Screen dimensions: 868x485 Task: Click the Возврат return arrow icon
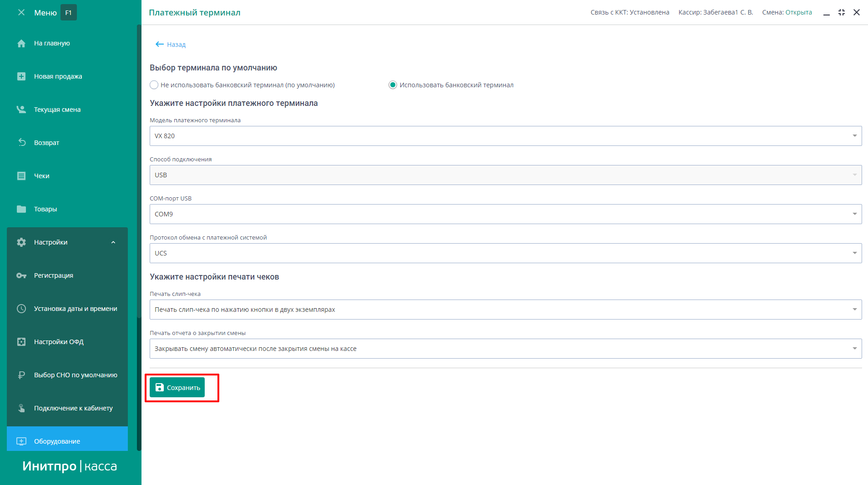[21, 143]
